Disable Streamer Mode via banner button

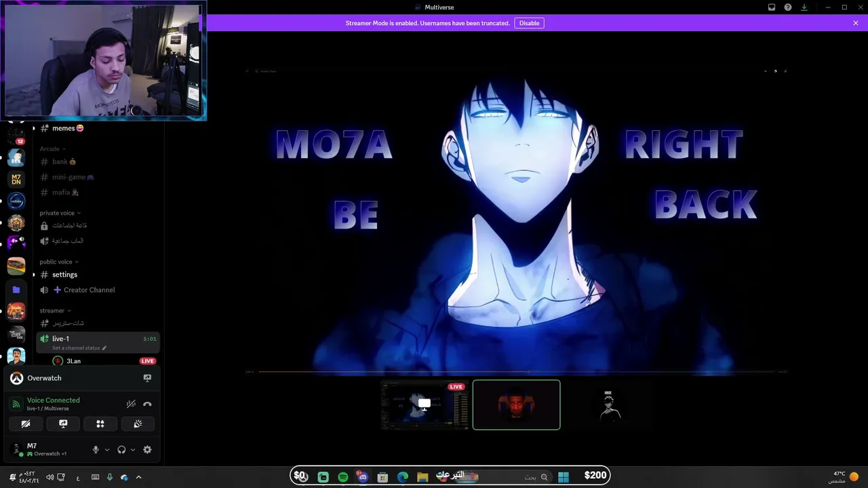pyautogui.click(x=529, y=23)
